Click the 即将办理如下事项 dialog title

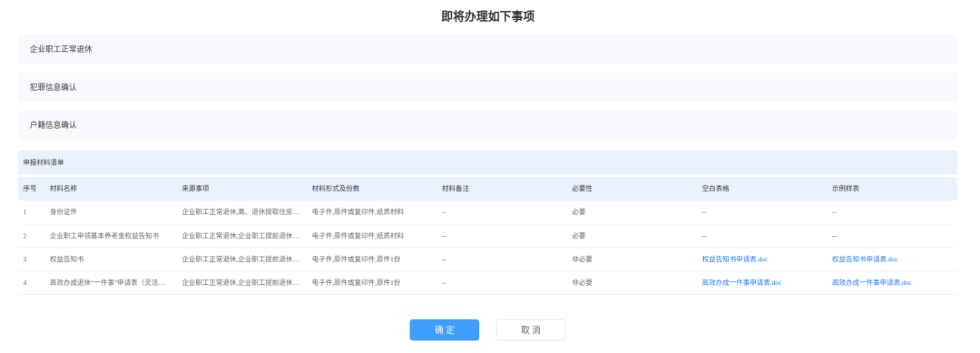click(487, 17)
